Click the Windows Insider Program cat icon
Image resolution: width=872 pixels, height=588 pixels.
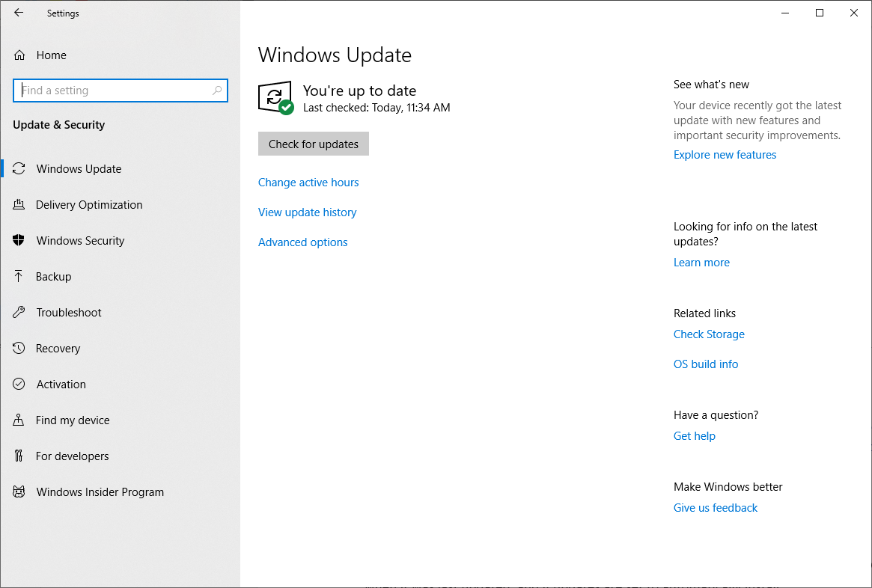pyautogui.click(x=19, y=491)
